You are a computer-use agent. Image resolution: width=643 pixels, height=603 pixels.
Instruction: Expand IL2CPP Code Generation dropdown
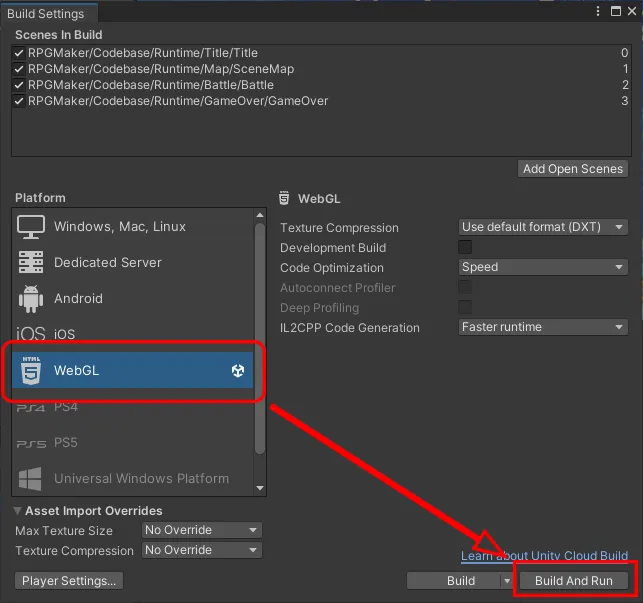tap(543, 327)
